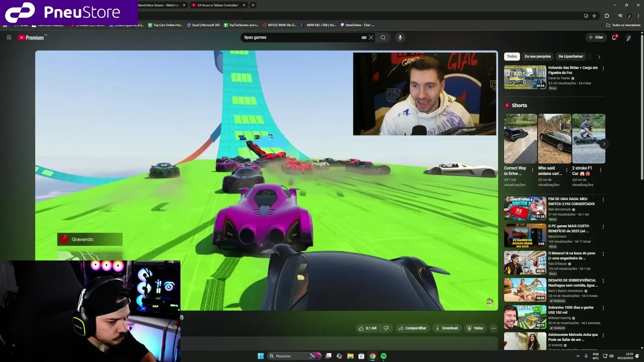Image resolution: width=644 pixels, height=362 pixels.
Task: Open 'Todos os marcadores' bookmarks folder
Action: (623, 25)
